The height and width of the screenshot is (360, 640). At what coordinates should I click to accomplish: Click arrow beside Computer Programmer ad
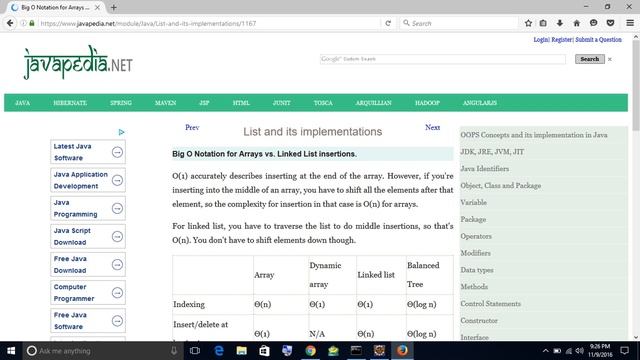click(x=117, y=293)
